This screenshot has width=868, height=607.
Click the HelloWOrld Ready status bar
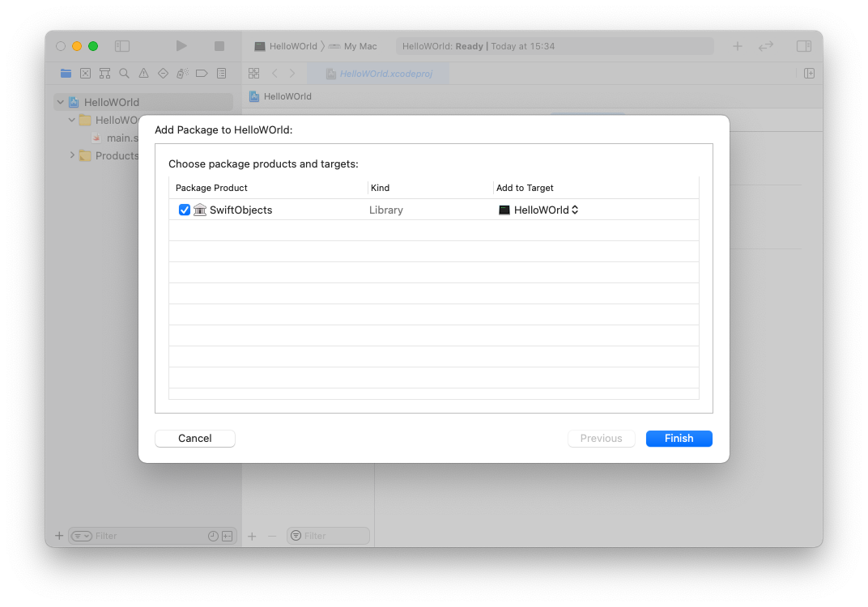[x=555, y=46]
